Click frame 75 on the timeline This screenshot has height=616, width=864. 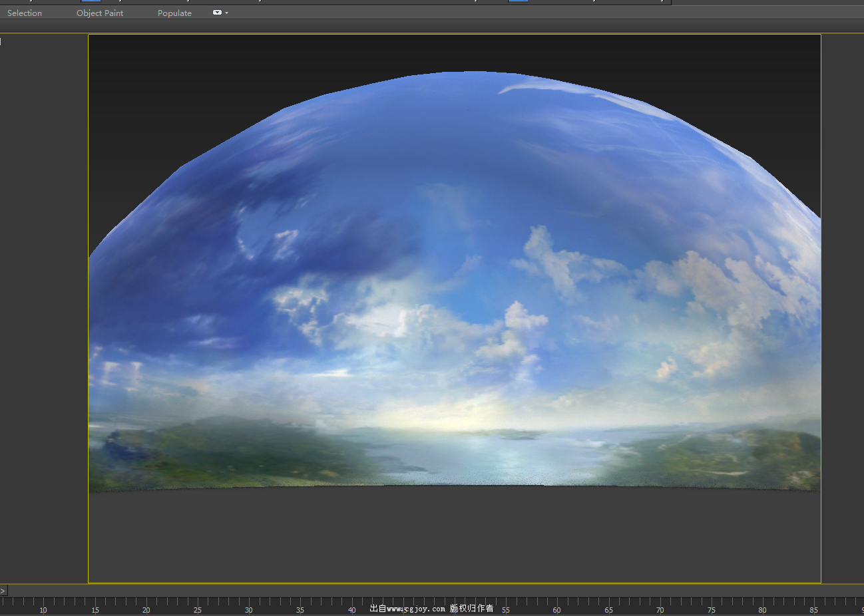point(712,610)
